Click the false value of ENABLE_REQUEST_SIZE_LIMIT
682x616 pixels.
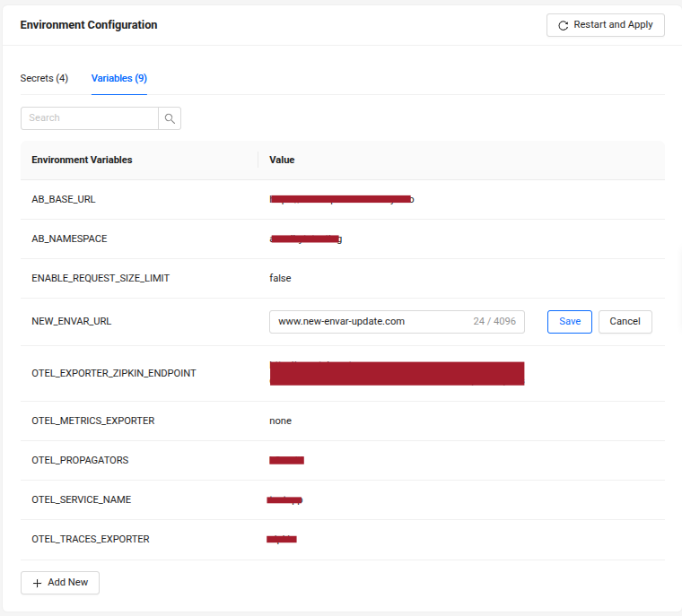point(280,279)
